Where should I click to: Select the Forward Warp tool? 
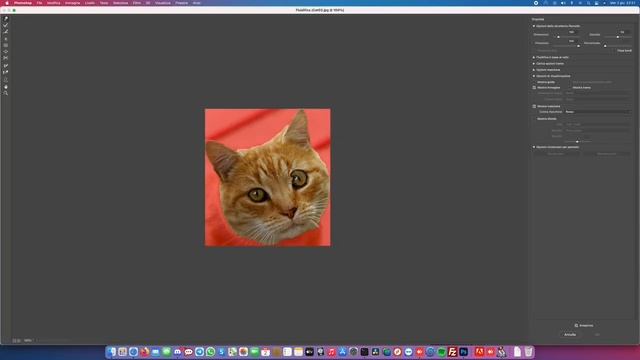click(x=6, y=18)
